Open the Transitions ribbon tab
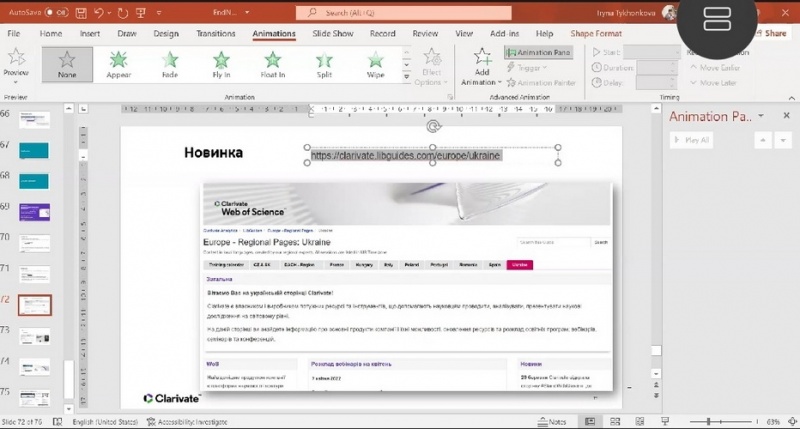This screenshot has width=800, height=429. [x=216, y=33]
